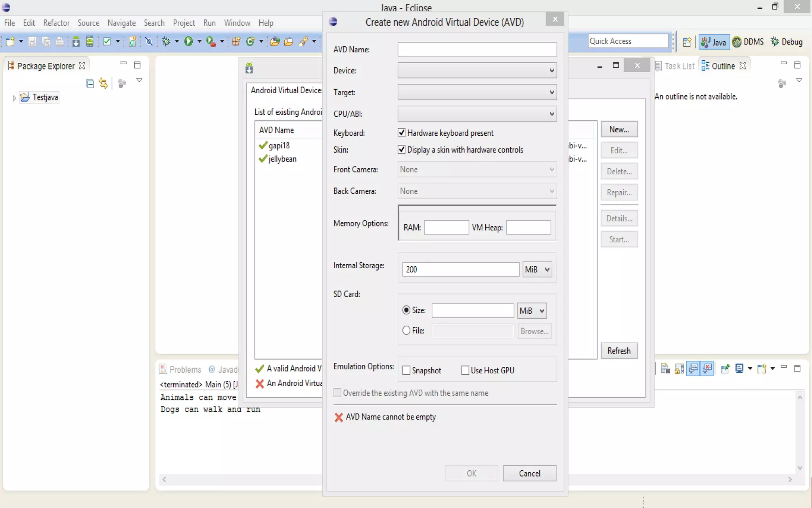Open the Project menu
Screen dimensions: 812x508
[x=184, y=23]
